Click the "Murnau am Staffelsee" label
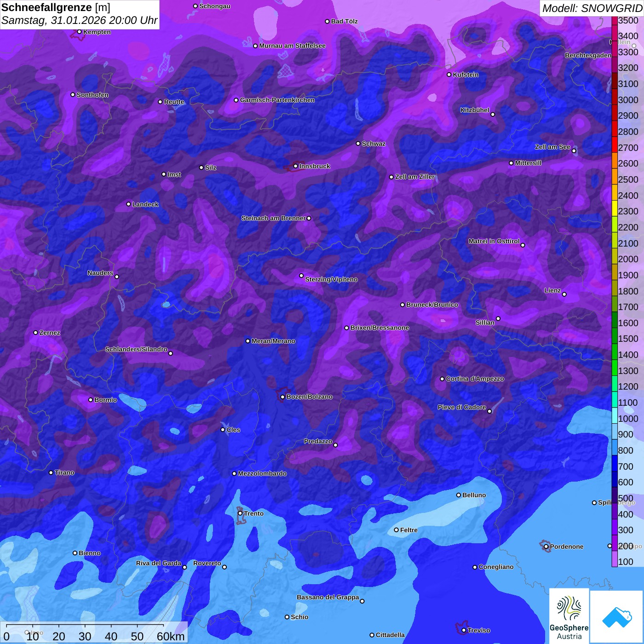 click(x=293, y=46)
